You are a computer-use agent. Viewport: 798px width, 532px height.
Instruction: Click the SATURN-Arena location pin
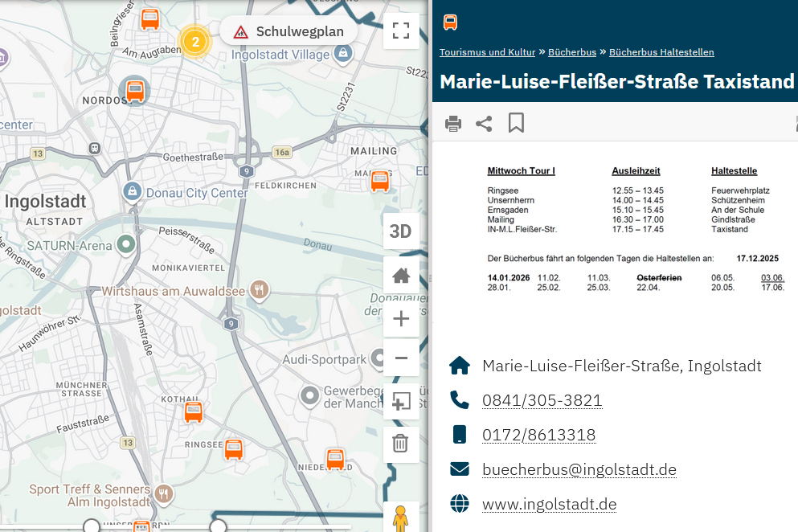[x=125, y=245]
